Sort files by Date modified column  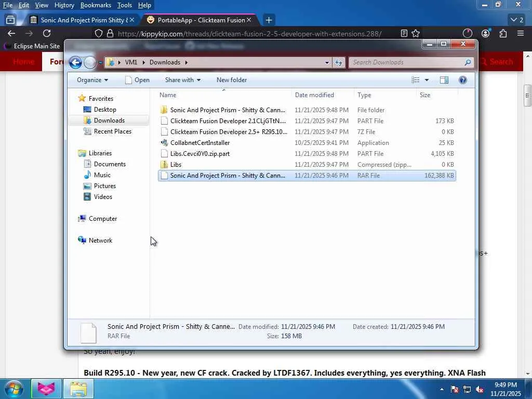323,95
